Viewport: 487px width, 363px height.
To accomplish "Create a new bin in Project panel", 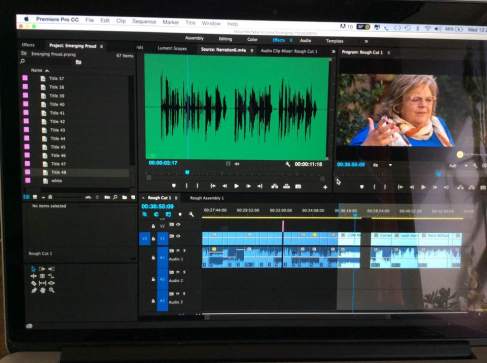I will click(124, 197).
